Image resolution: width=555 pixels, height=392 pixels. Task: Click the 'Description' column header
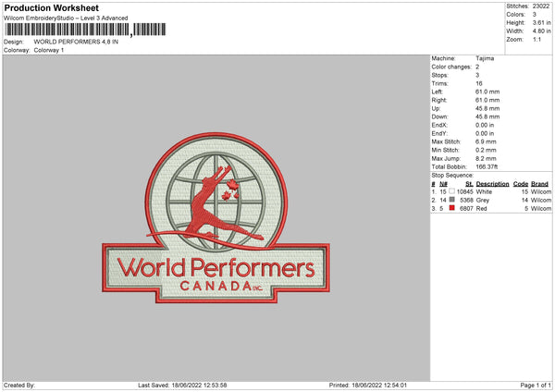pos(492,184)
